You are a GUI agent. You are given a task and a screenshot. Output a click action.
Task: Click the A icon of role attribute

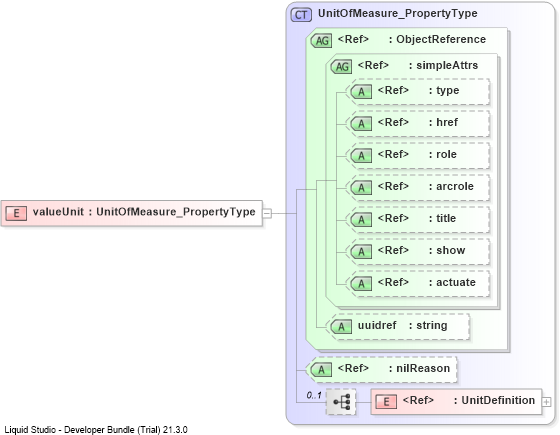pos(361,156)
